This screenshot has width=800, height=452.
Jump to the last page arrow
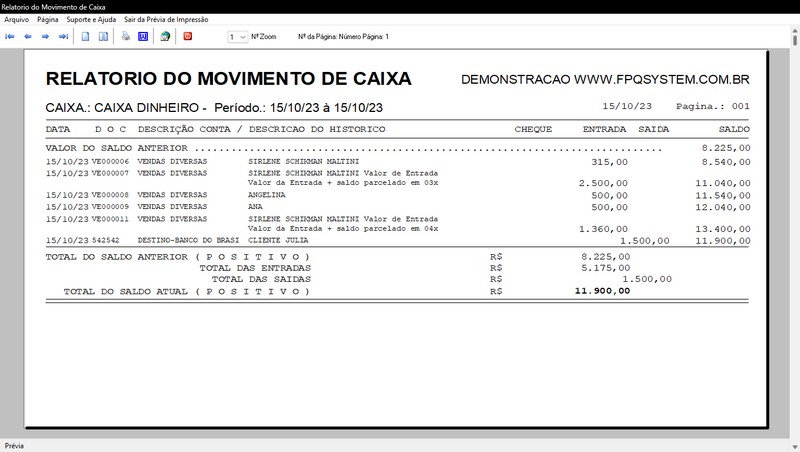click(x=63, y=36)
